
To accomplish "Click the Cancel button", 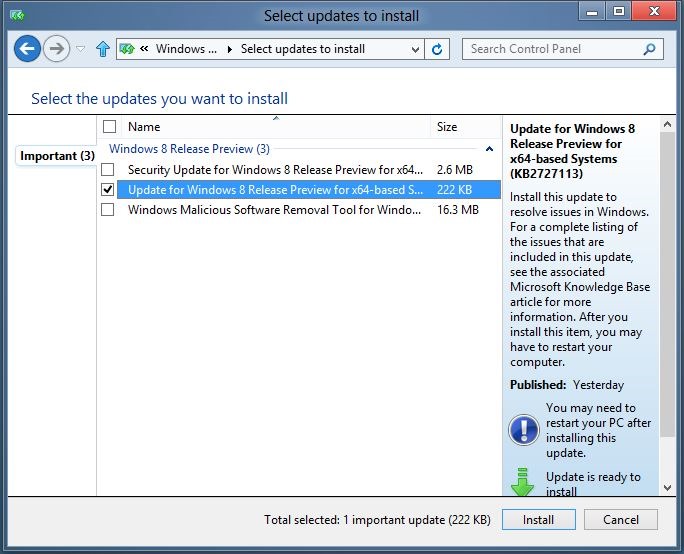I will pyautogui.click(x=621, y=520).
